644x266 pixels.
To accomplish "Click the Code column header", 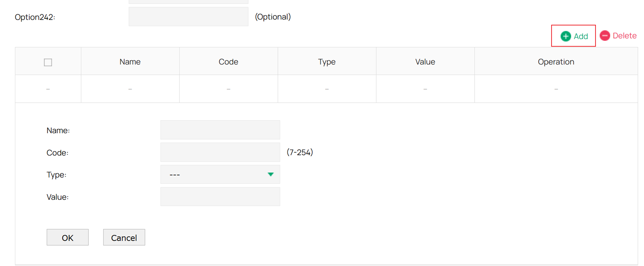I will coord(228,62).
